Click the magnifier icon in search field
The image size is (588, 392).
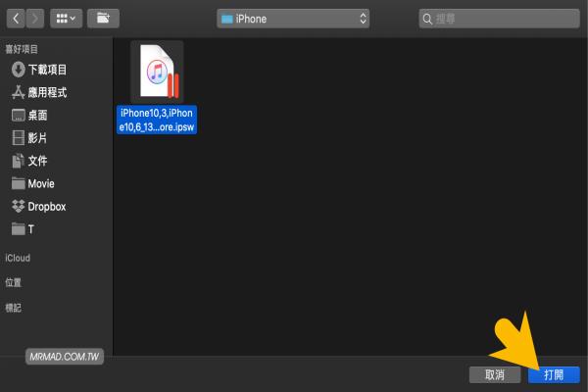point(427,19)
